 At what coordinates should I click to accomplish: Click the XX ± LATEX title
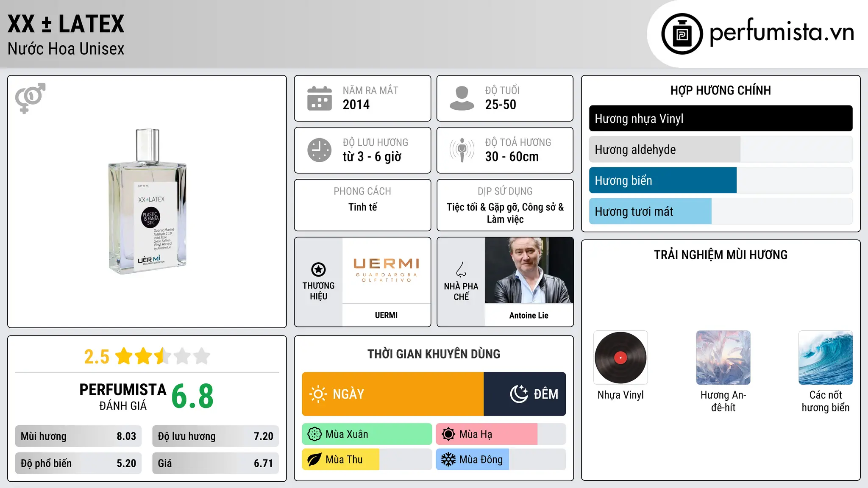(66, 24)
